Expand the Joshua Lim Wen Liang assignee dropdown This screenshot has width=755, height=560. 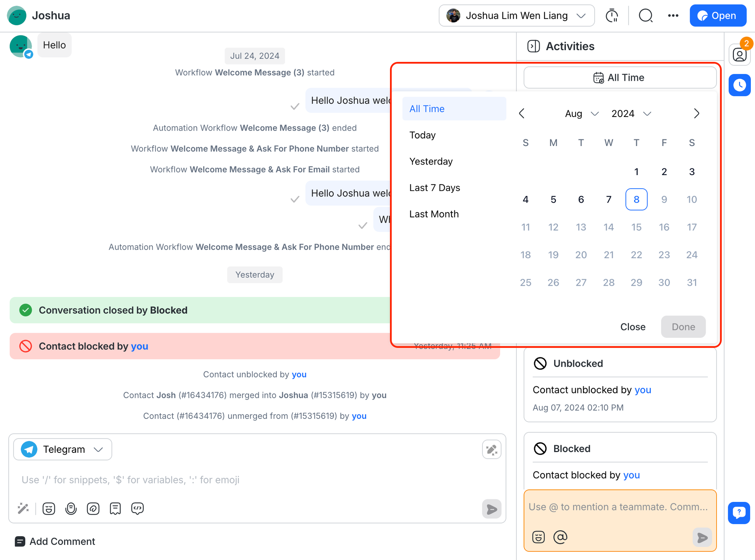point(516,16)
